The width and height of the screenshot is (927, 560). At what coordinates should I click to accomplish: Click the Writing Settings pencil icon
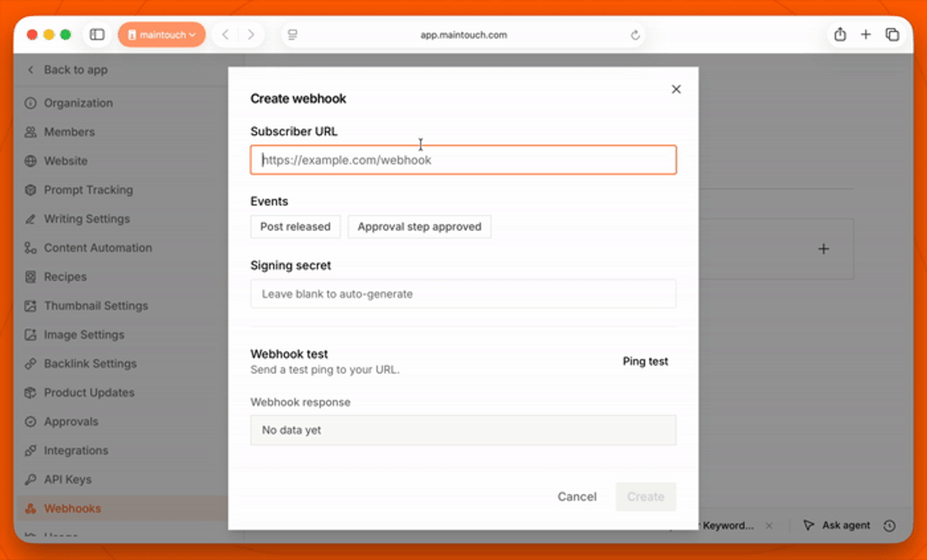point(30,219)
